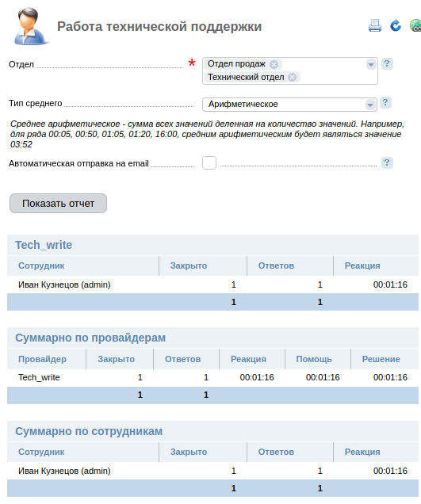Viewport: 421px width, 504px height.
Task: Remove the Технический отдел tag
Action: (x=292, y=78)
